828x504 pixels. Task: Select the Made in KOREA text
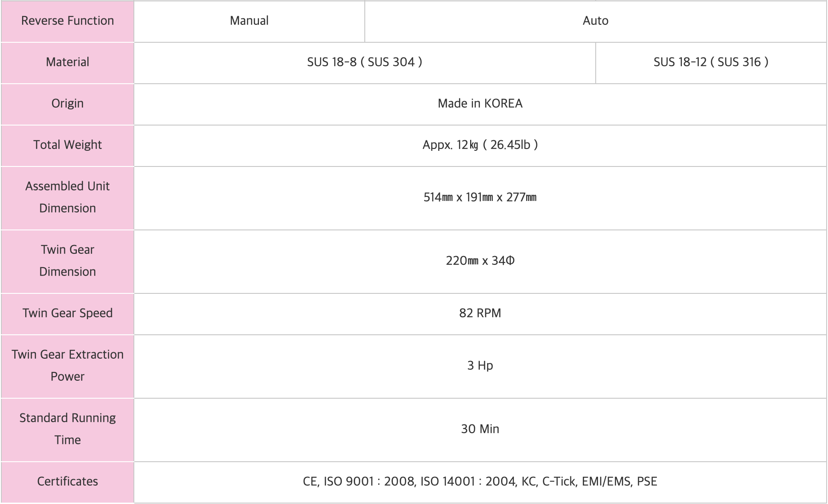(480, 103)
